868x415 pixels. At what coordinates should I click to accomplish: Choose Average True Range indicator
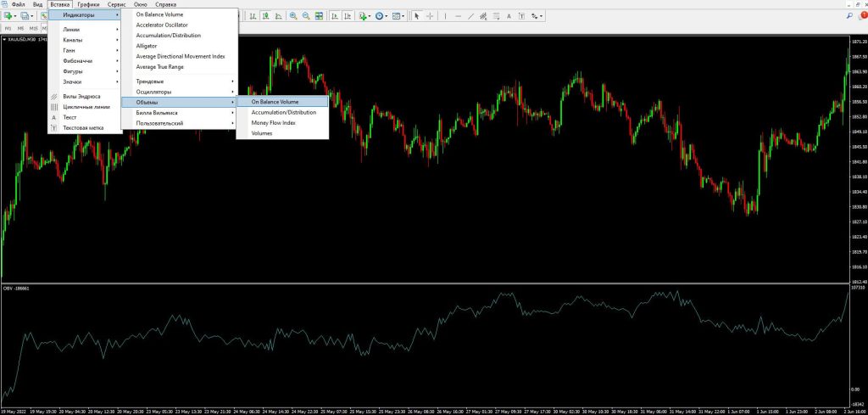(x=180, y=67)
